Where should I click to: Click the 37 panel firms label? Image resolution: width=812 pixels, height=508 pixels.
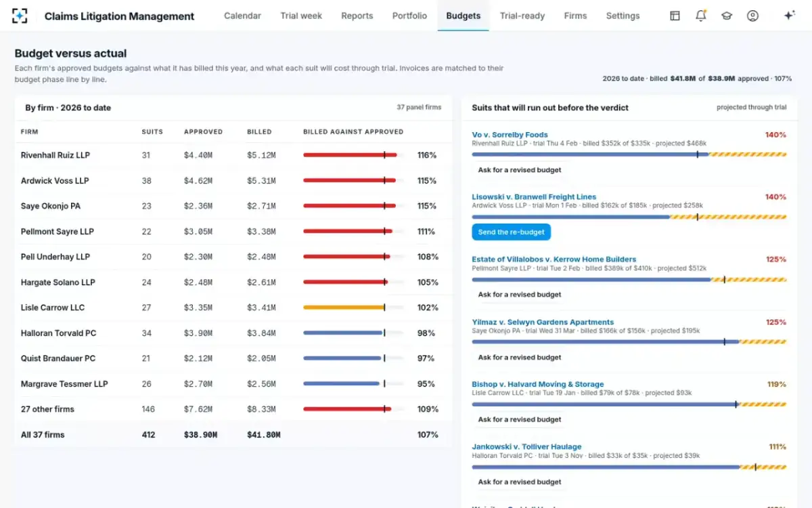click(x=419, y=107)
